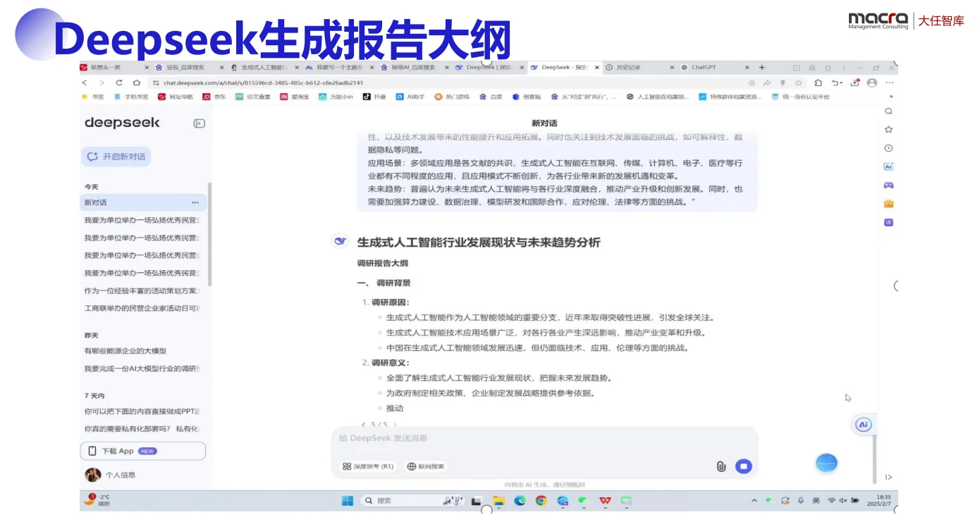Open a new browser tab
Screen dimensions: 980x527
coord(761,68)
